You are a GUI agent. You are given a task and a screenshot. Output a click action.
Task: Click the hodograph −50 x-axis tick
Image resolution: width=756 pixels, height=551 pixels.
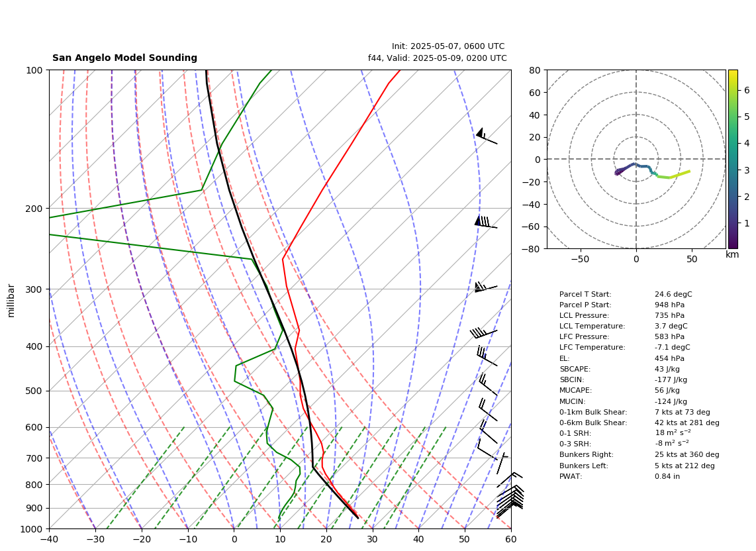tap(580, 259)
